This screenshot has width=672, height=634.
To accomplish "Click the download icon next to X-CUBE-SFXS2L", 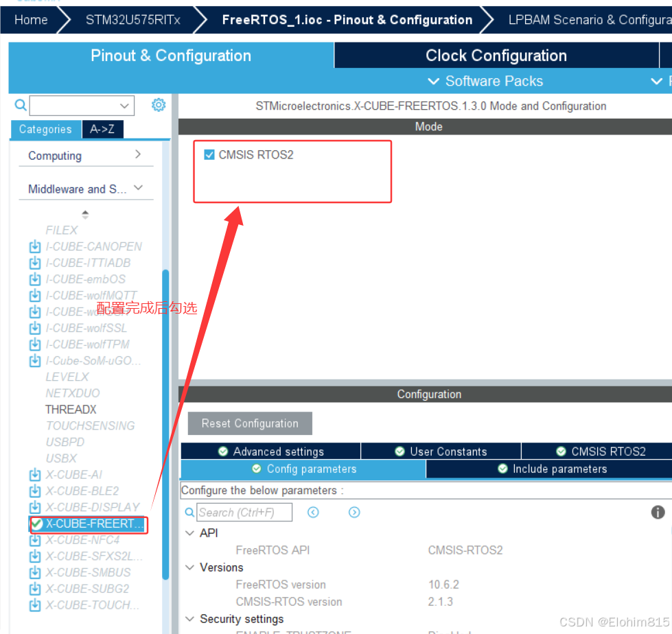I will click(x=35, y=556).
